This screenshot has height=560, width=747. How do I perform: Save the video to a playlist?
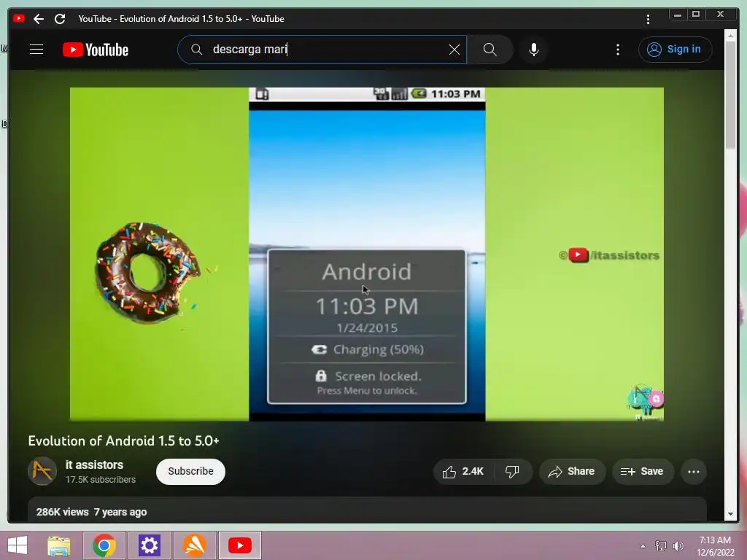coord(642,472)
